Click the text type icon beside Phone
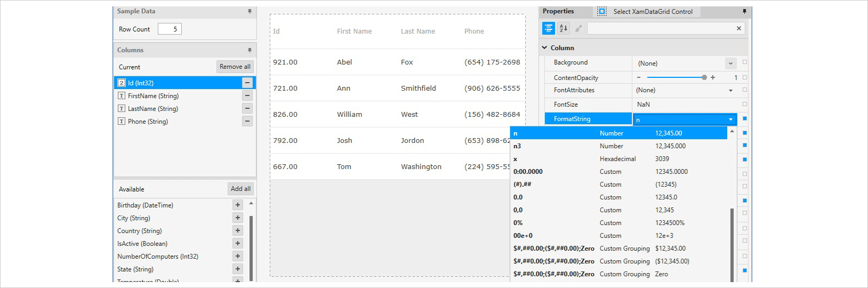868x288 pixels. [x=122, y=121]
